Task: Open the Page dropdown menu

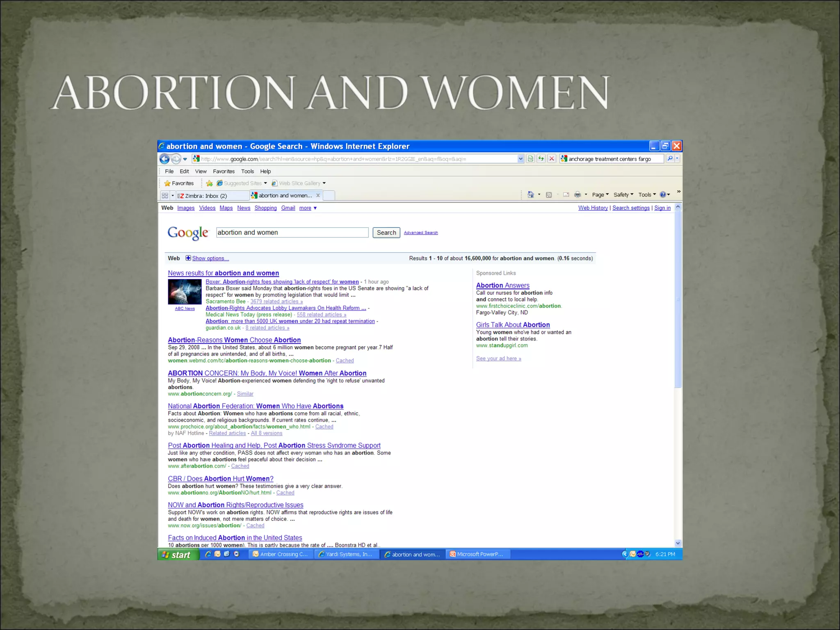Action: tap(600, 195)
